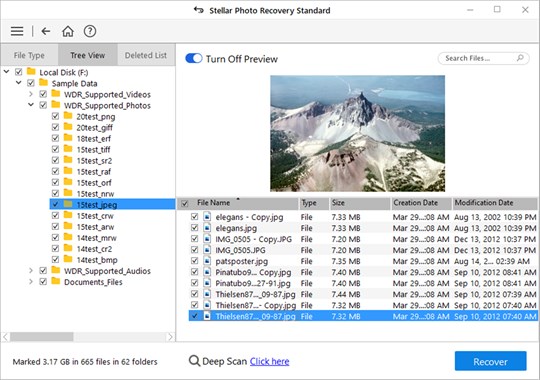Viewport: 540px width, 380px height.
Task: Switch to the File Type tab
Action: 29,55
